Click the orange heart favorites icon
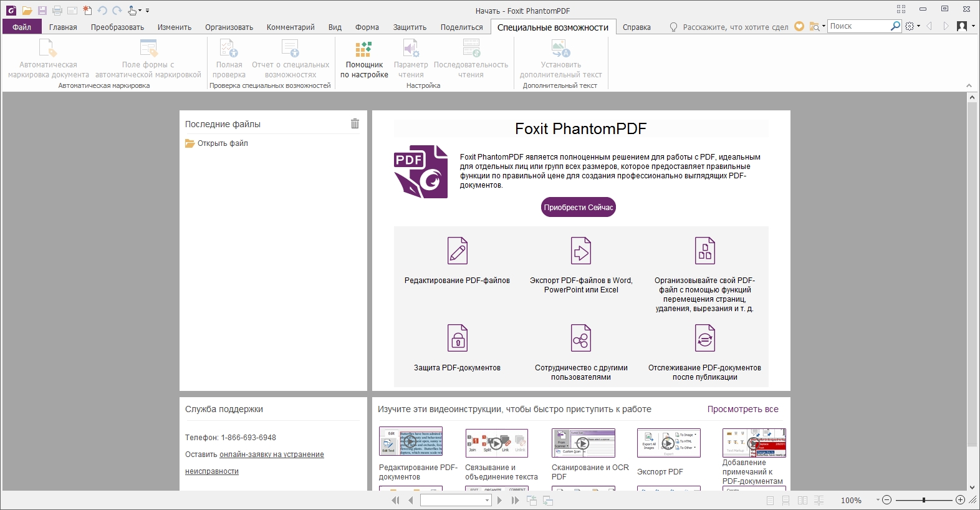The image size is (980, 510). [799, 26]
